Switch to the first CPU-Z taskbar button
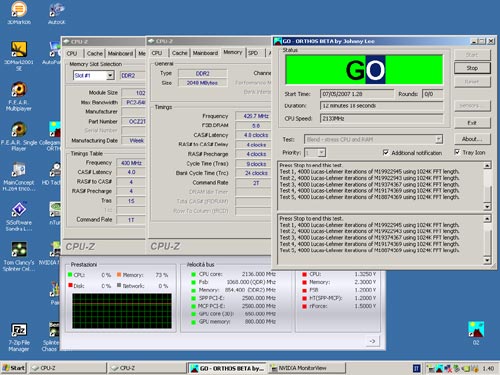Viewport: 500px width, 375px height. [x=68, y=368]
